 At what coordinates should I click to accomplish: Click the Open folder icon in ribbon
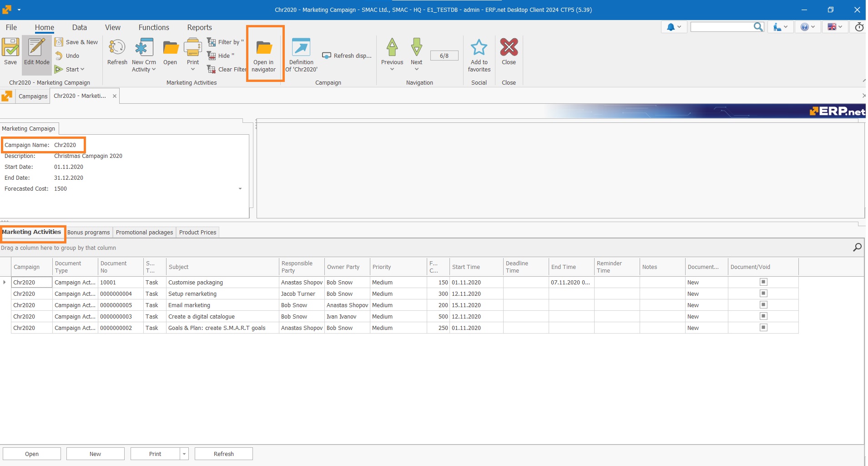coord(170,47)
